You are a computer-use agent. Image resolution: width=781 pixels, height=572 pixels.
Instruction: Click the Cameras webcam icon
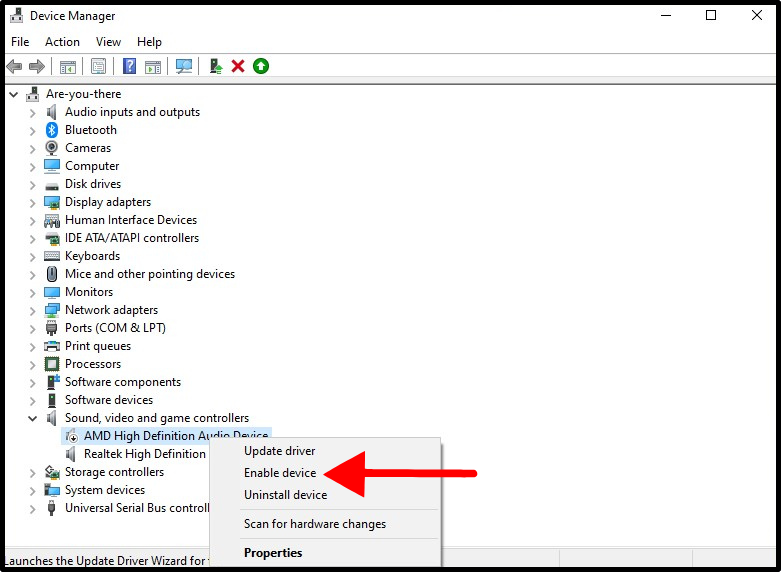[x=51, y=148]
